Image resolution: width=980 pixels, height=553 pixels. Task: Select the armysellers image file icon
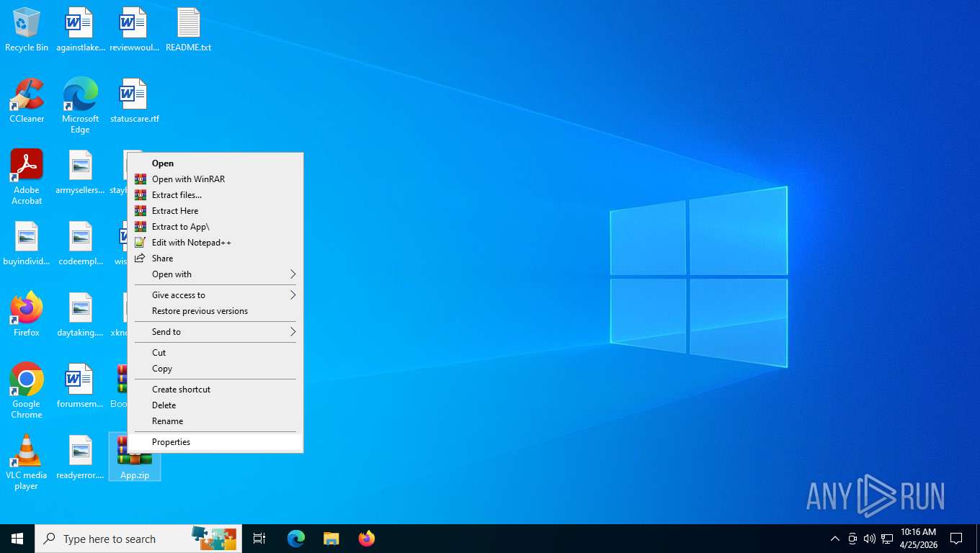[x=80, y=172]
